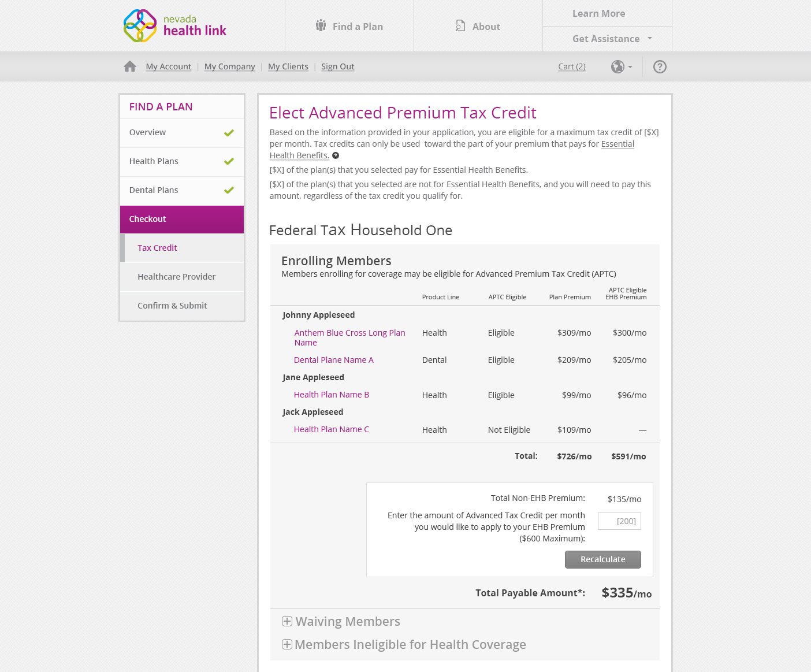Click the '$591/mo' total EHB value
Screen dimensions: 811x672
click(628, 456)
